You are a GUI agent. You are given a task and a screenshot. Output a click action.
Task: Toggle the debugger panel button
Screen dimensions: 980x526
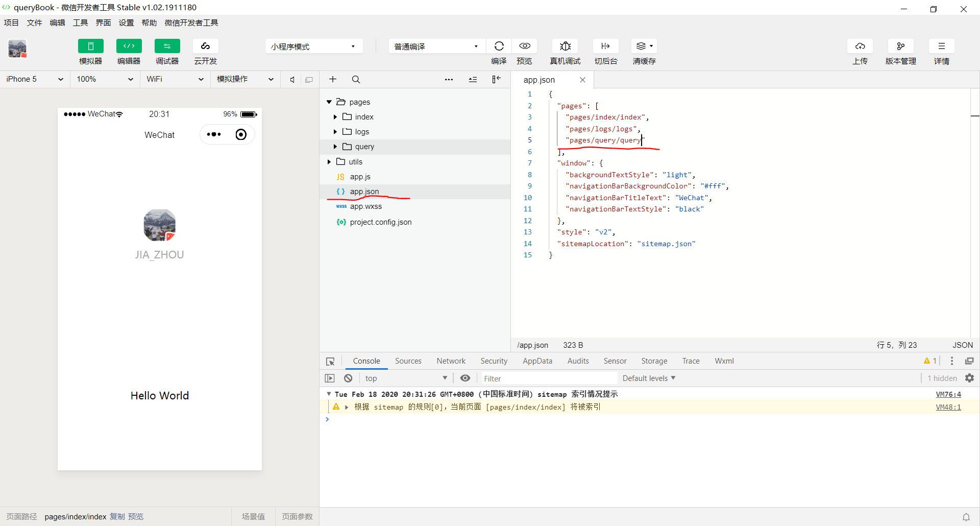click(167, 46)
